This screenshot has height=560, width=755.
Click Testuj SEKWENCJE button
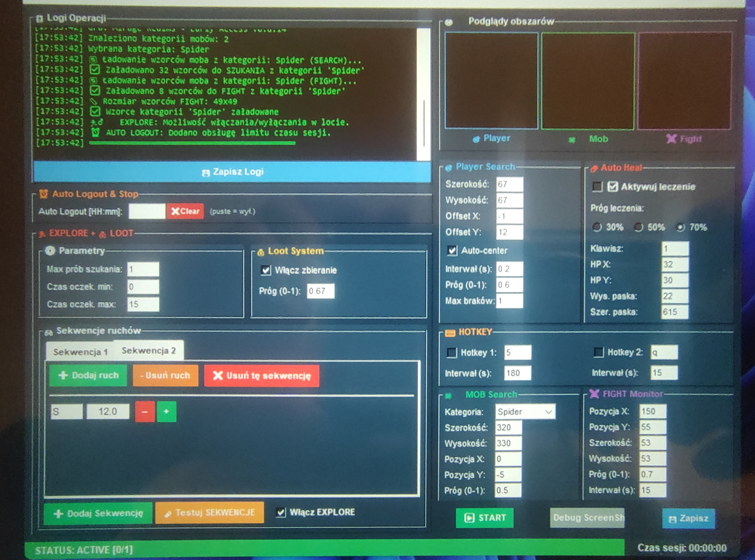(209, 513)
